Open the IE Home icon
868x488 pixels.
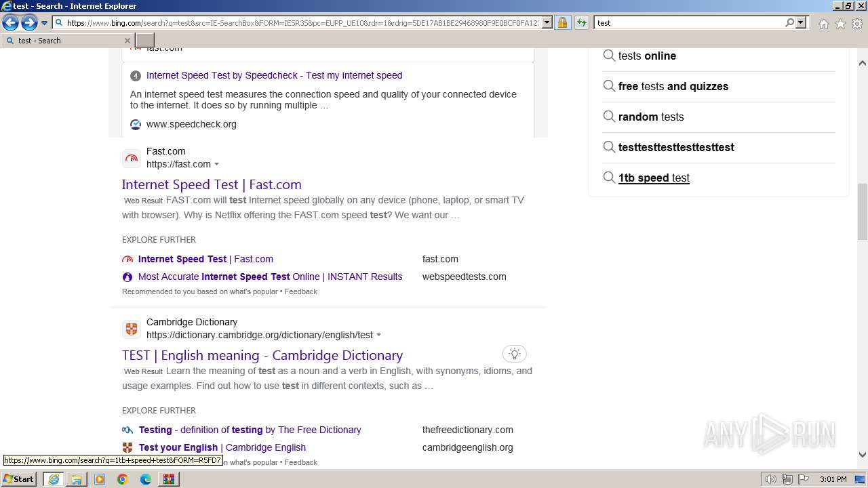click(x=823, y=24)
